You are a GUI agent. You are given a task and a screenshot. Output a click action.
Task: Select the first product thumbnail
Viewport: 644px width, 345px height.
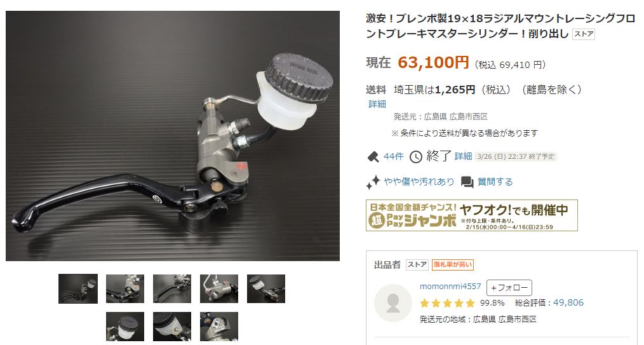click(x=78, y=288)
